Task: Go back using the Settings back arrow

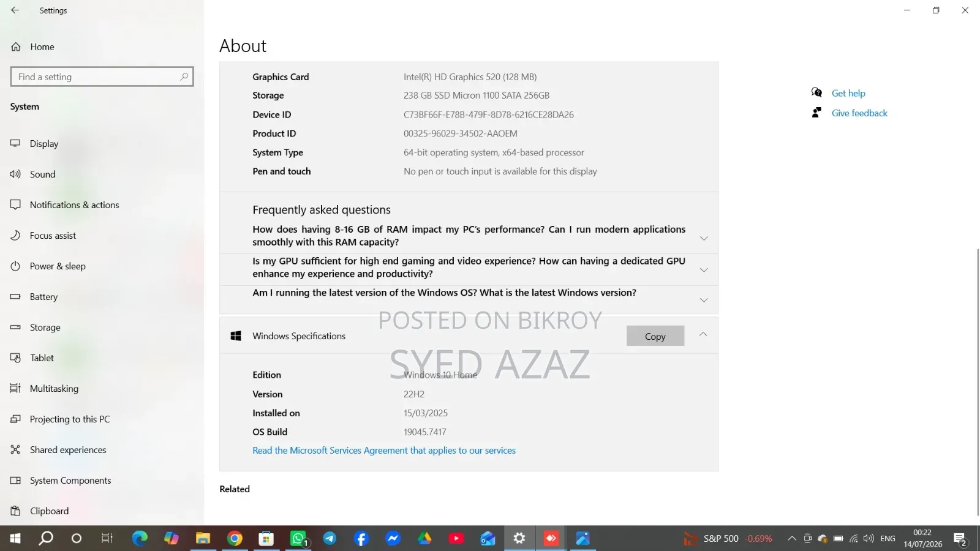Action: click(x=15, y=10)
